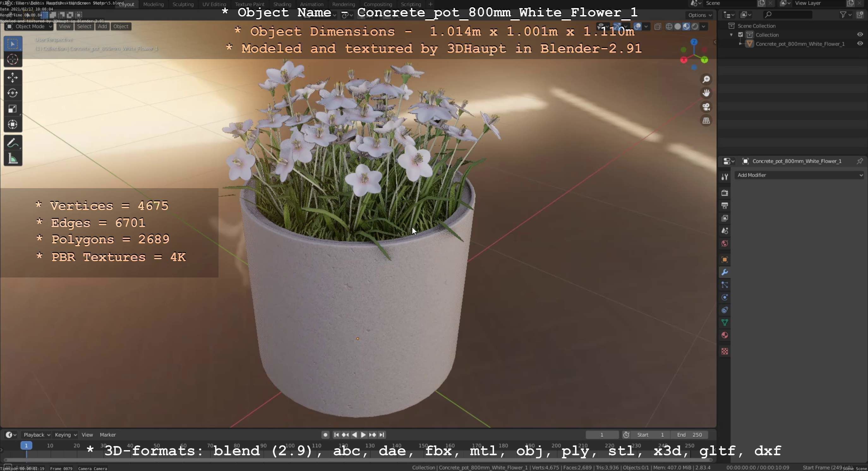Toggle X-ray display button

click(657, 26)
